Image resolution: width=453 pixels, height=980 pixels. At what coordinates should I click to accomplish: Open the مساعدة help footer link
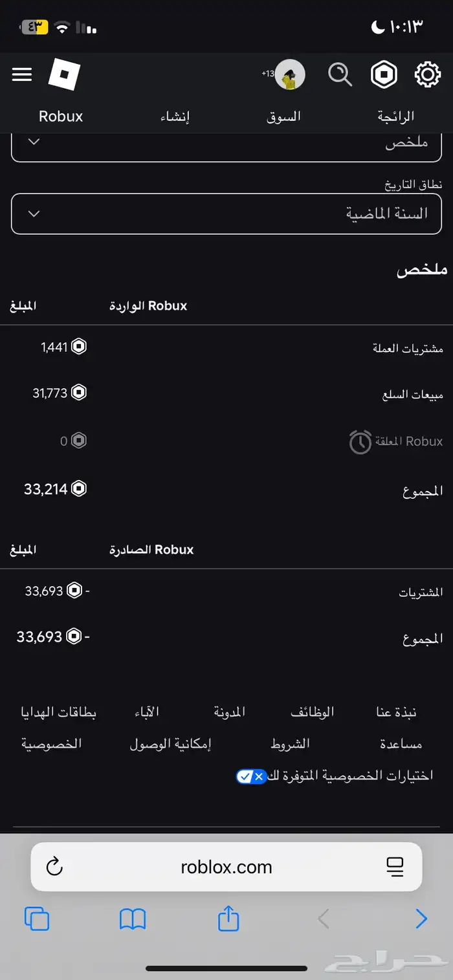(x=401, y=744)
